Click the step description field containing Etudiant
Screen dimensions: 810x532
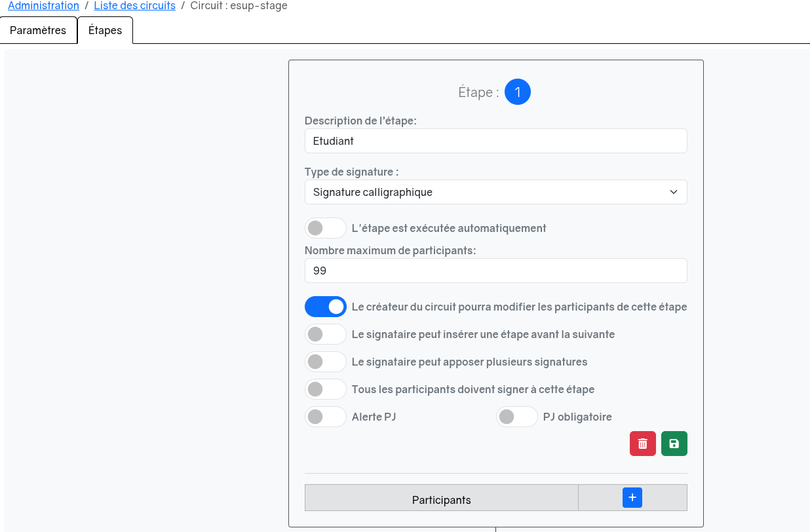click(495, 141)
